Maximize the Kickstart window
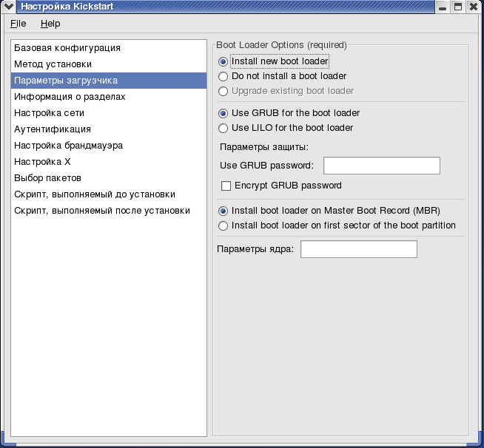The width and height of the screenshot is (484, 448). 458,7
